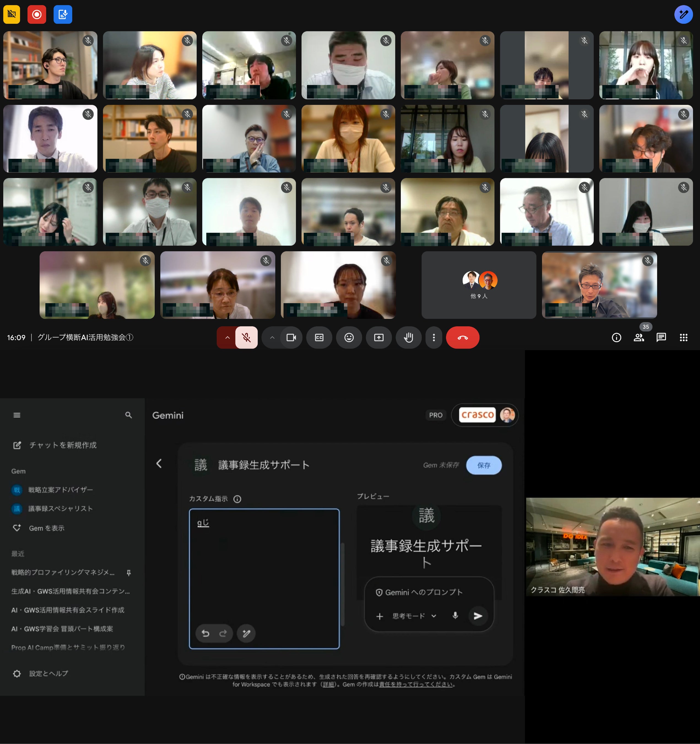Turn off the camera
Viewport: 700px width, 744px height.
click(x=291, y=338)
